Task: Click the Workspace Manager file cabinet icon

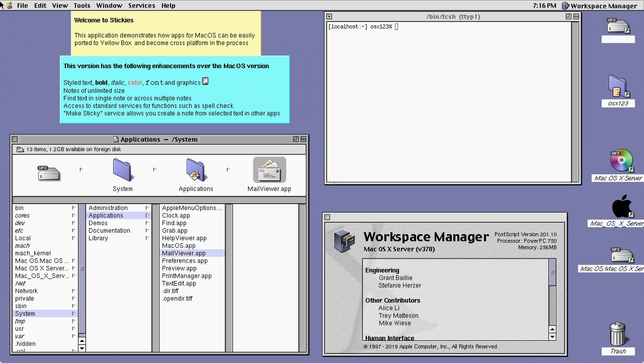Action: [344, 240]
